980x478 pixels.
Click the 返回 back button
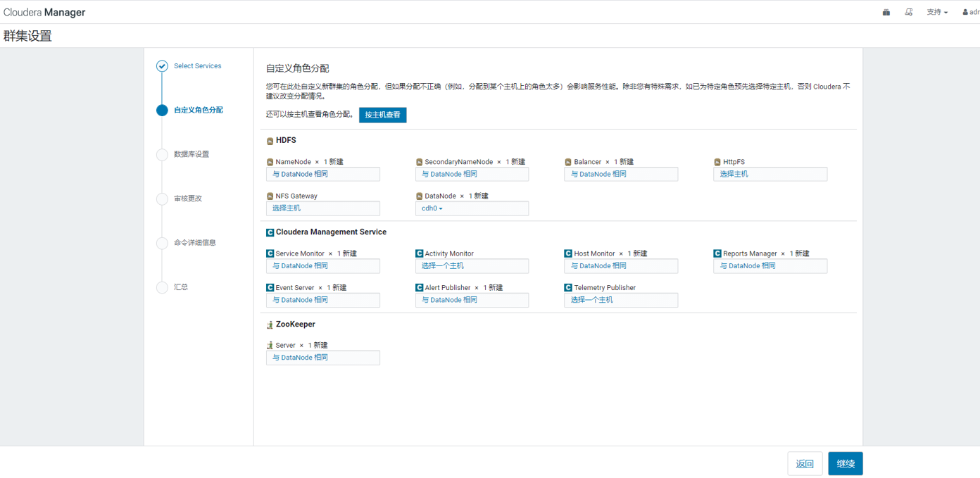pos(805,464)
